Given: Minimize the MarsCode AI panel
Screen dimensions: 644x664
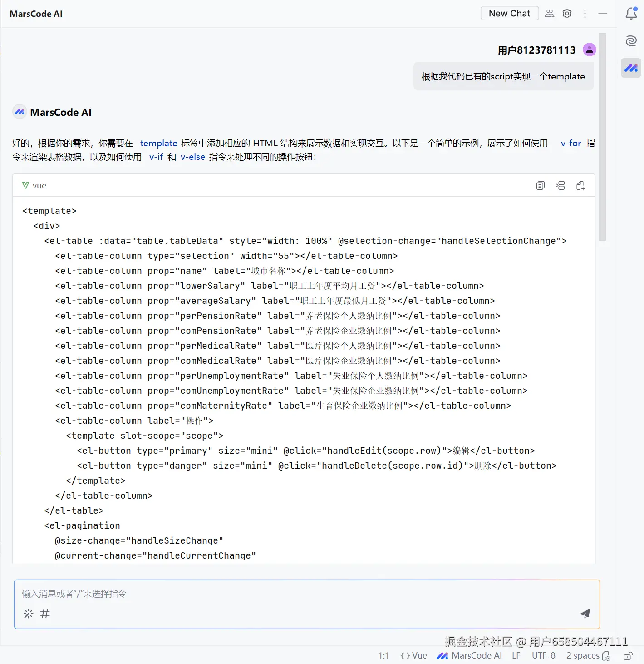Looking at the screenshot, I should tap(603, 14).
